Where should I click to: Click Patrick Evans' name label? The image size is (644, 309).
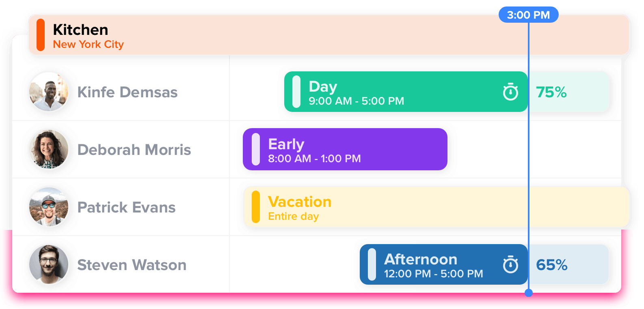point(127,207)
